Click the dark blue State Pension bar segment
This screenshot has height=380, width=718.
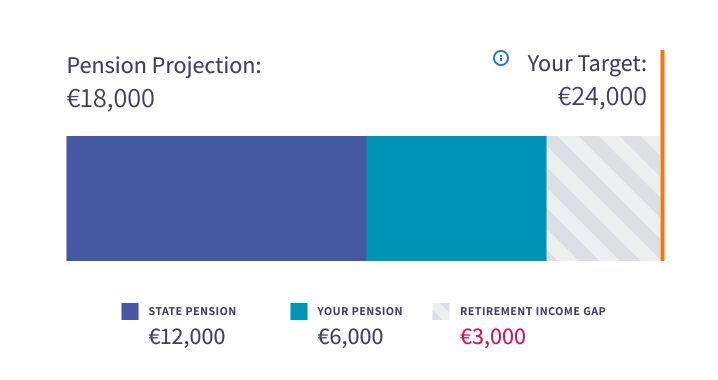pyautogui.click(x=216, y=198)
